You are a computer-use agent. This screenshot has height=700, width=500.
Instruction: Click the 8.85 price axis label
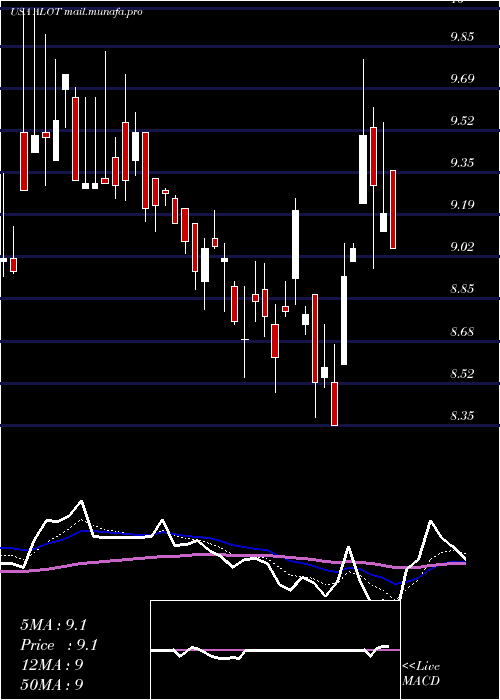pyautogui.click(x=462, y=289)
